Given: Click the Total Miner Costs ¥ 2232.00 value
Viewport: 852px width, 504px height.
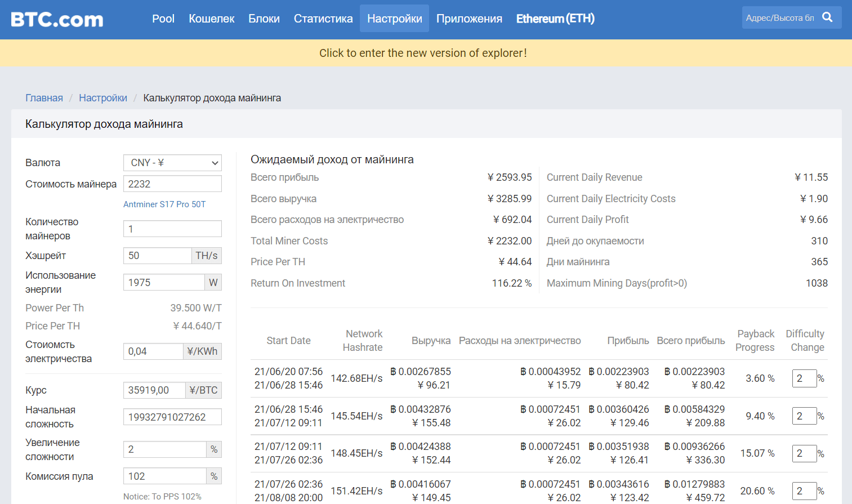Looking at the screenshot, I should 510,241.
